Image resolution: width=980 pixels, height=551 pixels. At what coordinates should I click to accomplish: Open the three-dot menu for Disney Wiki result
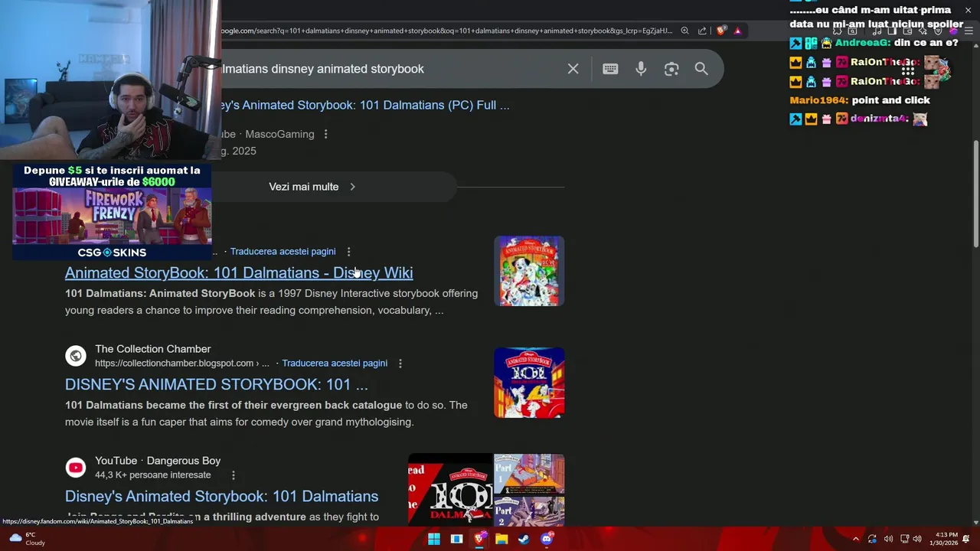(x=348, y=251)
